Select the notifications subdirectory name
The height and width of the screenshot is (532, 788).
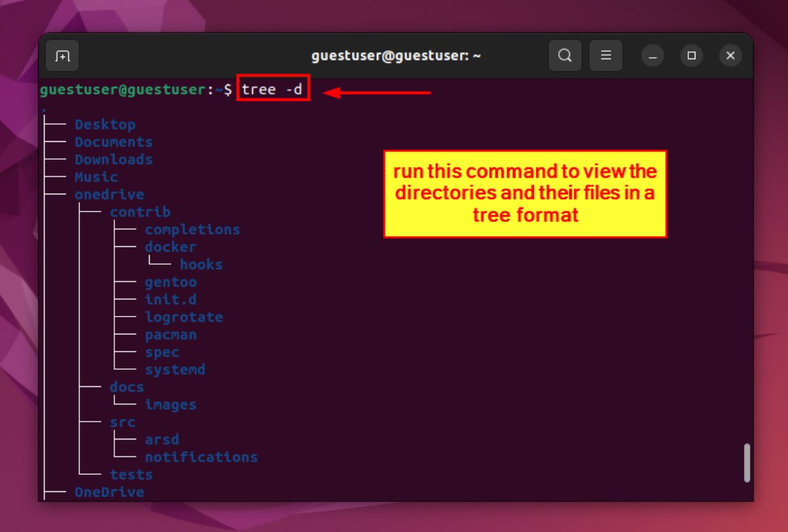tap(202, 456)
